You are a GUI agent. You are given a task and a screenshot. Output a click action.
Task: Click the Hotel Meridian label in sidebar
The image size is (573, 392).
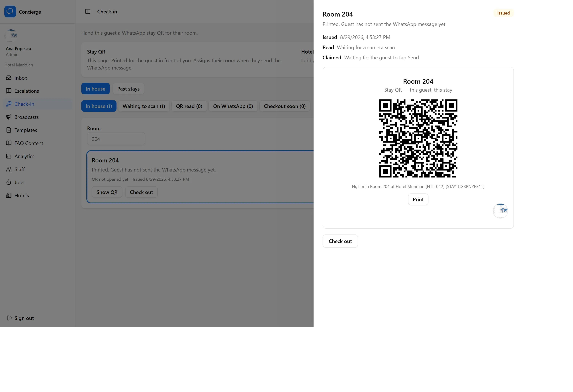pyautogui.click(x=19, y=65)
